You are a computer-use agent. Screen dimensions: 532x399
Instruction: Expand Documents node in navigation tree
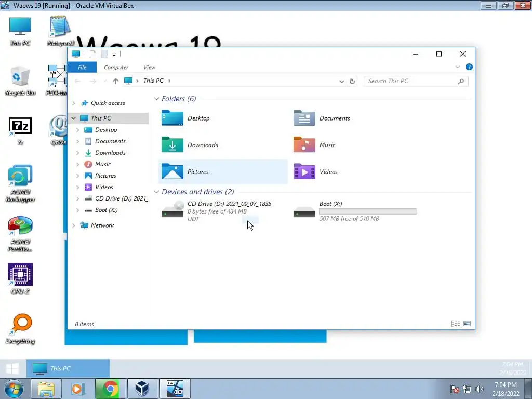click(78, 141)
